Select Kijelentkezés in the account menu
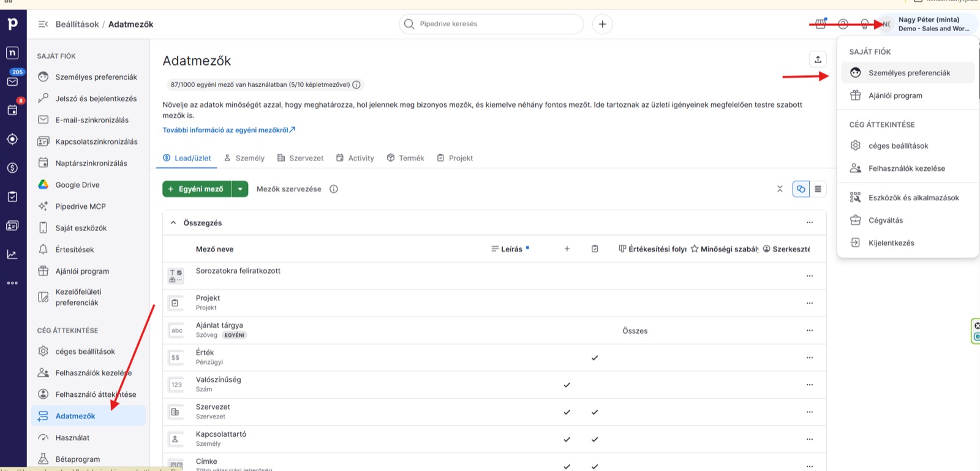Viewport: 980px width, 471px height. [x=908, y=243]
